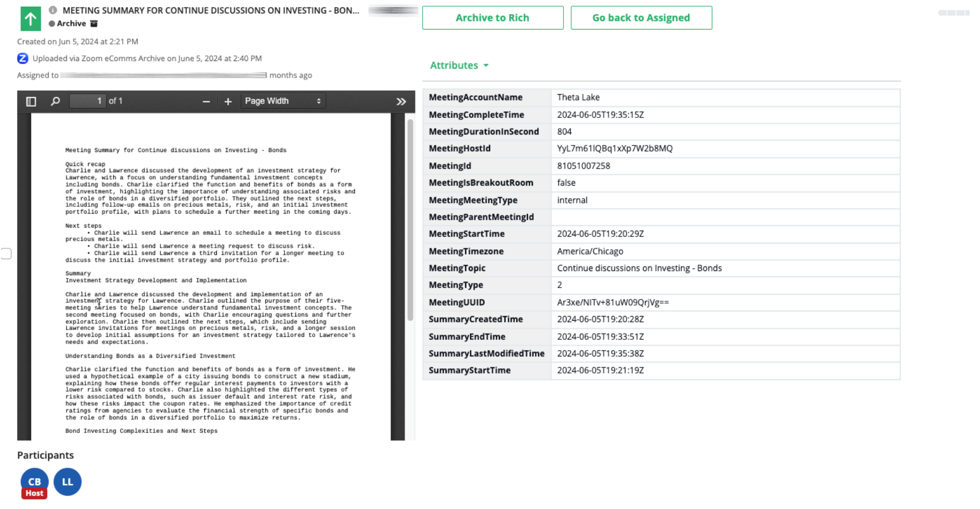
Task: Tick the checkbox left of the document
Action: point(6,253)
